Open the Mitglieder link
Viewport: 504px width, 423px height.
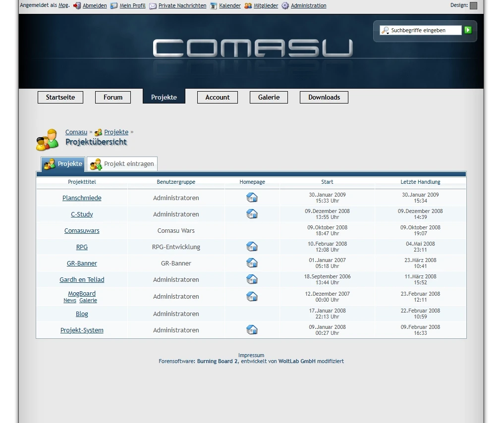click(x=266, y=5)
